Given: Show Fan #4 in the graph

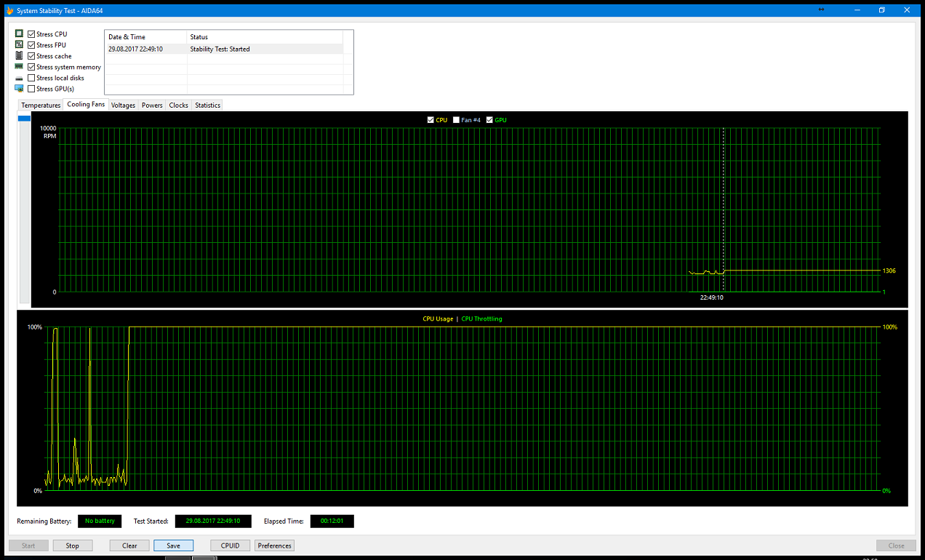Looking at the screenshot, I should point(456,120).
